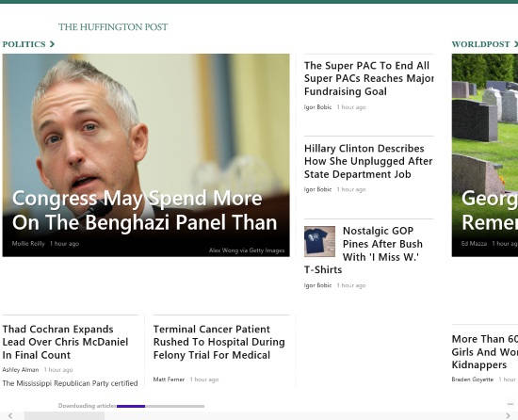Click author Mollie Reilly byline
This screenshot has width=518, height=420.
click(x=28, y=244)
